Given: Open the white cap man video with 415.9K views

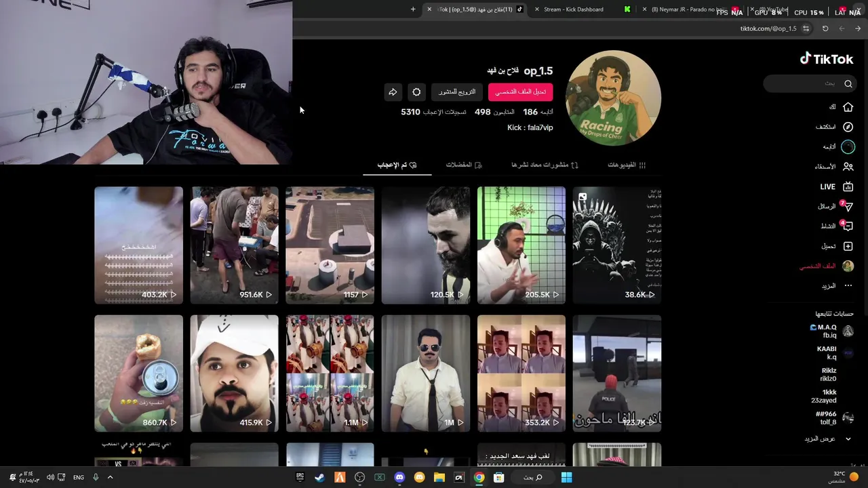Looking at the screenshot, I should [x=235, y=373].
